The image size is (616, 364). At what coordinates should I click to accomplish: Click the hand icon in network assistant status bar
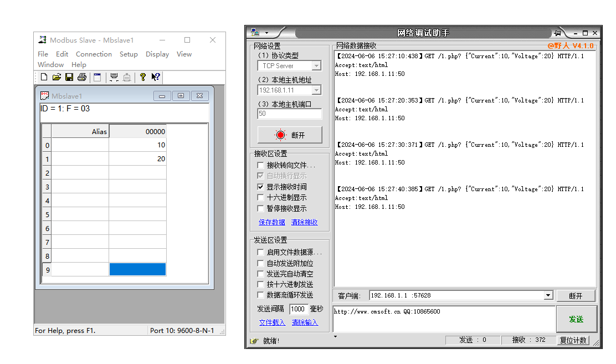coord(255,341)
